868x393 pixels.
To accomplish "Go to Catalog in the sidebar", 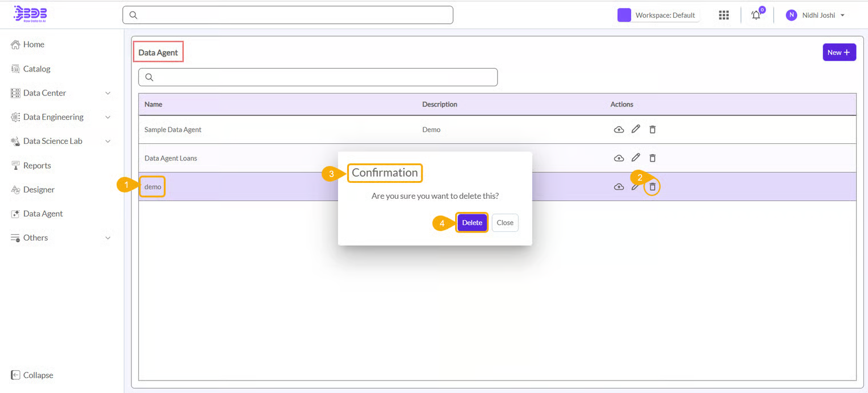I will click(37, 69).
